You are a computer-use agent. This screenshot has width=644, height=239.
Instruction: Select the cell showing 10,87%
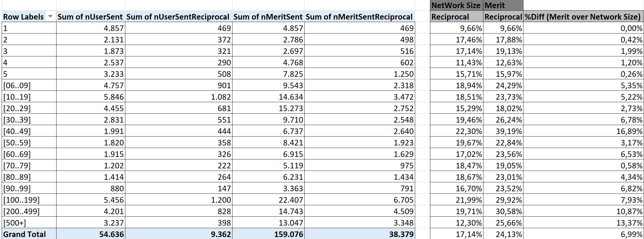tap(583, 211)
